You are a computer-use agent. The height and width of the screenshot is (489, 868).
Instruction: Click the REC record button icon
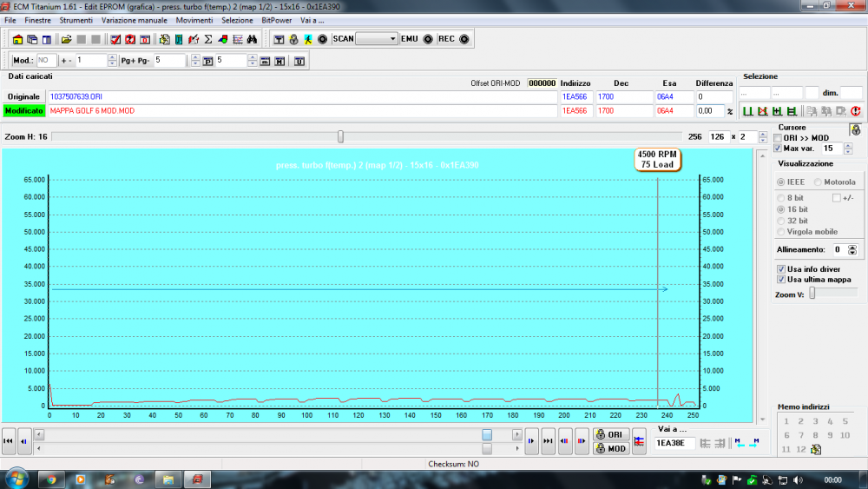(464, 39)
